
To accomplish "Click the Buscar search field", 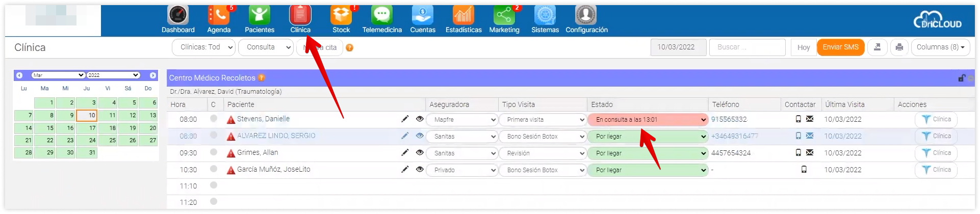I will pos(747,47).
